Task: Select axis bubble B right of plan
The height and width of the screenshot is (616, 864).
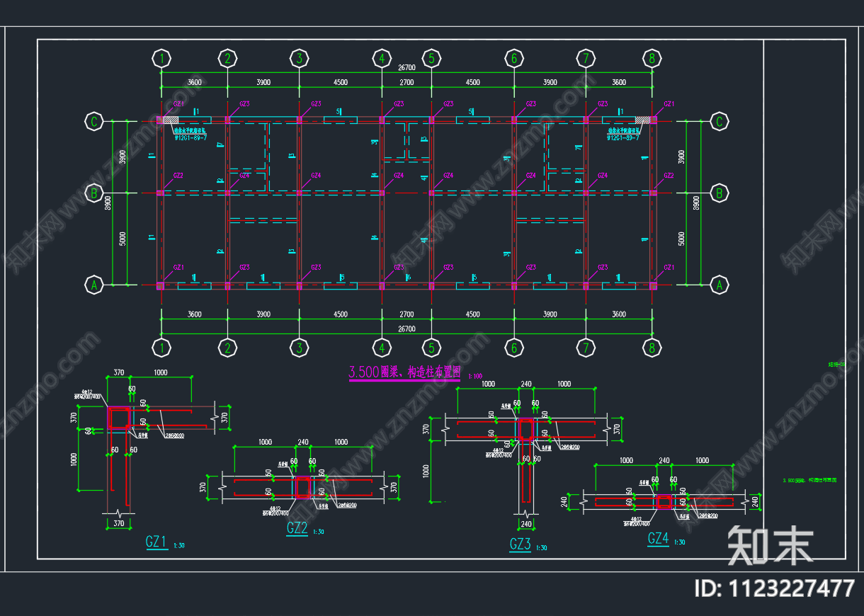Action: tap(720, 193)
